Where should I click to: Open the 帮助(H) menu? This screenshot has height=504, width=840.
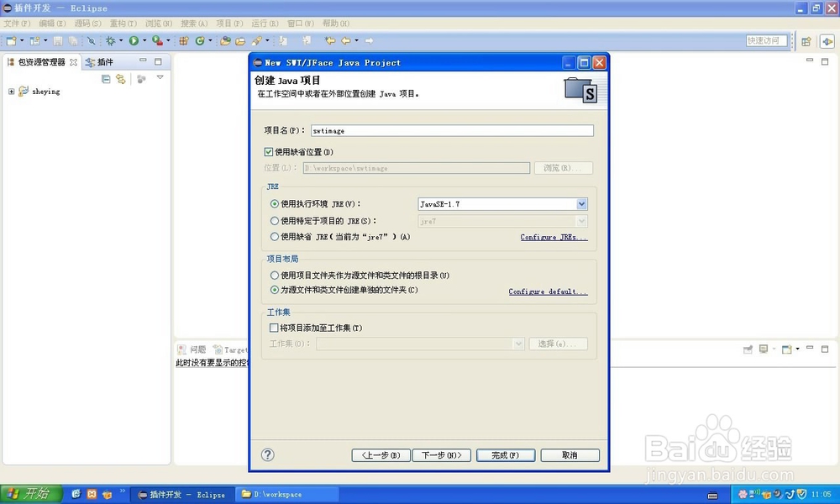(x=336, y=24)
